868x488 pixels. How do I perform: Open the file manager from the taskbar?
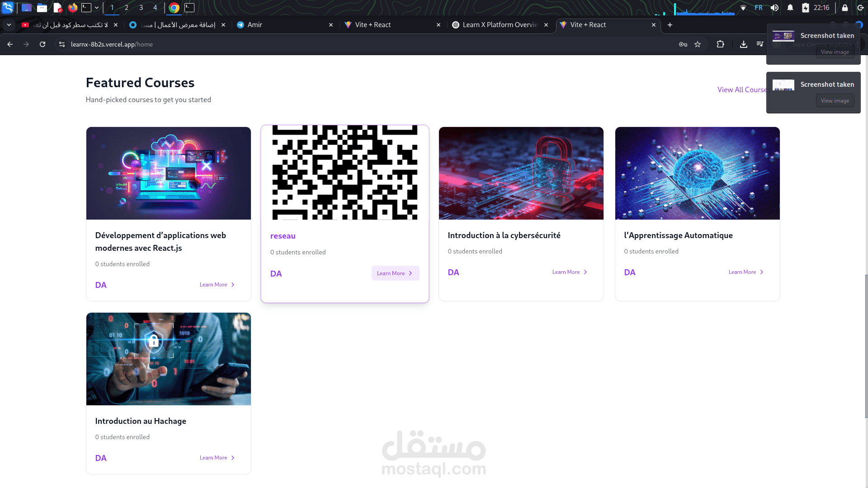tap(42, 8)
